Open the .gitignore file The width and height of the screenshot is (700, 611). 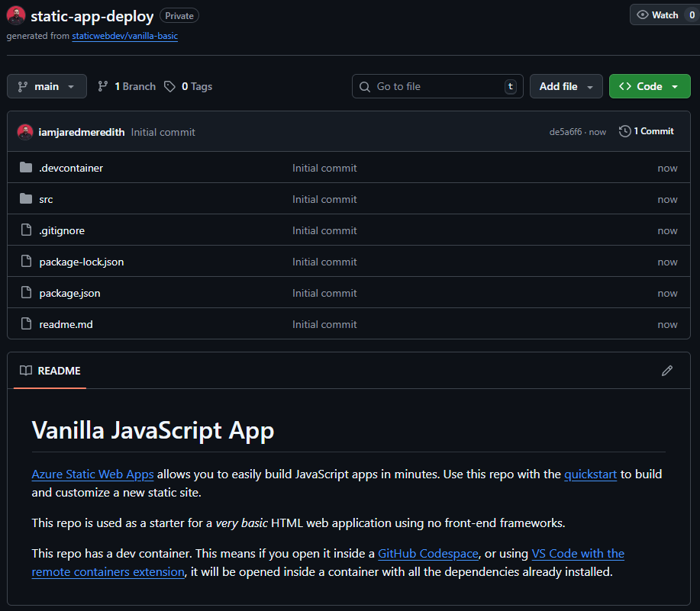pos(62,230)
